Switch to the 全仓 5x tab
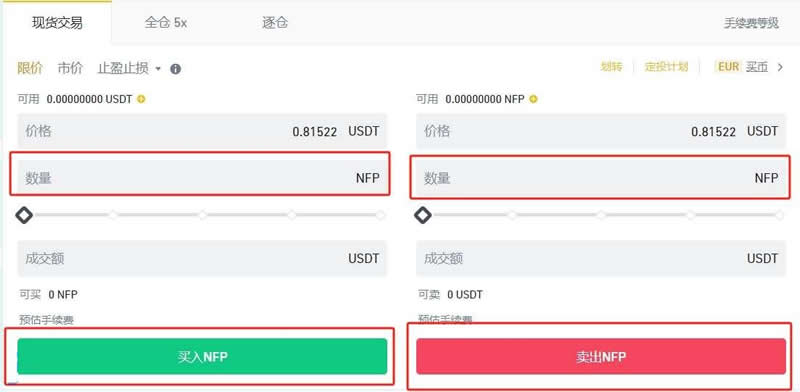Viewport: 800px width, 392px height. pyautogui.click(x=165, y=23)
